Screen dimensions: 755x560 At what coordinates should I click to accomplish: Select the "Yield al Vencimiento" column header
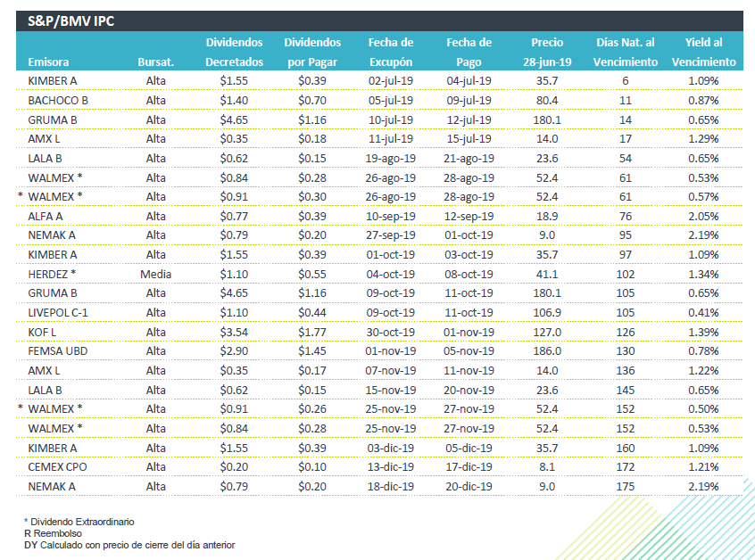[x=703, y=52]
